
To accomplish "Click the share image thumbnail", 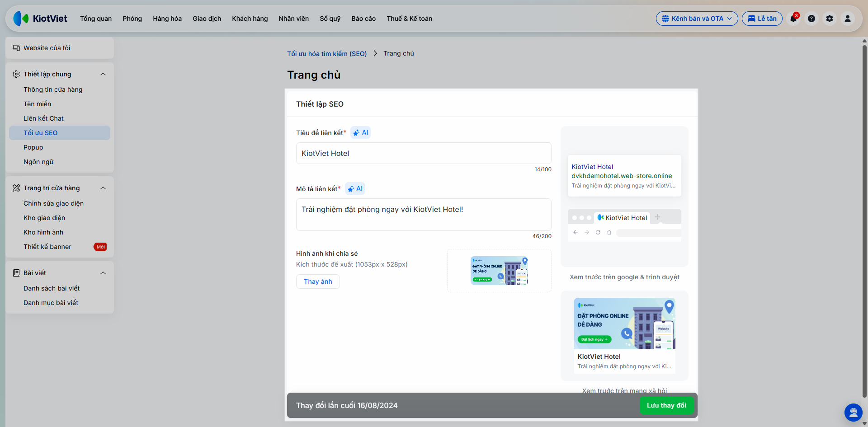I will [499, 271].
